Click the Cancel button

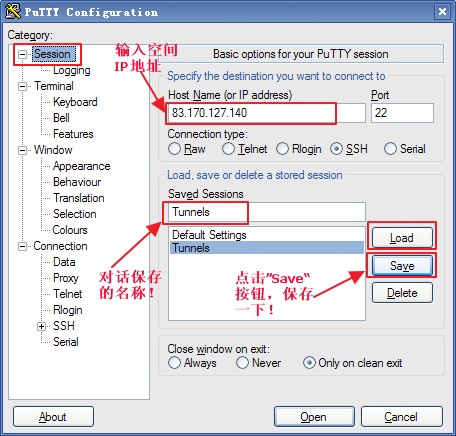tap(402, 417)
